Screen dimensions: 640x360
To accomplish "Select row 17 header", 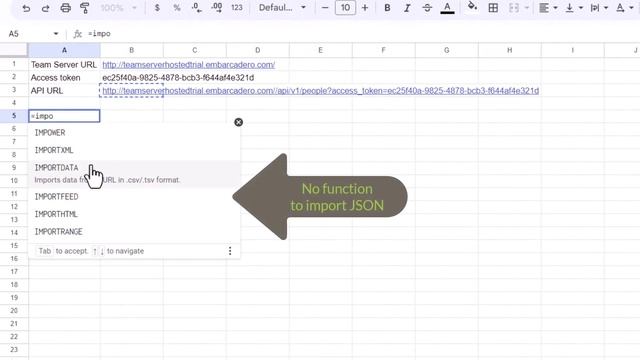I will click(x=14, y=271).
